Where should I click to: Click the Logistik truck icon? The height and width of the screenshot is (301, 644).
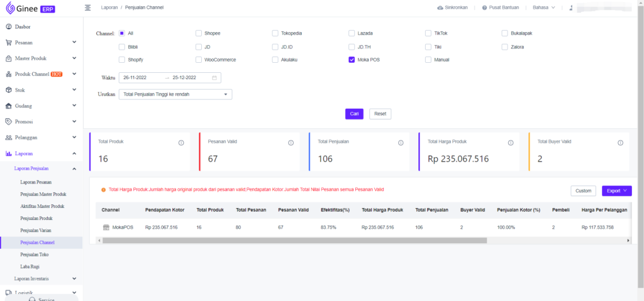[9, 292]
